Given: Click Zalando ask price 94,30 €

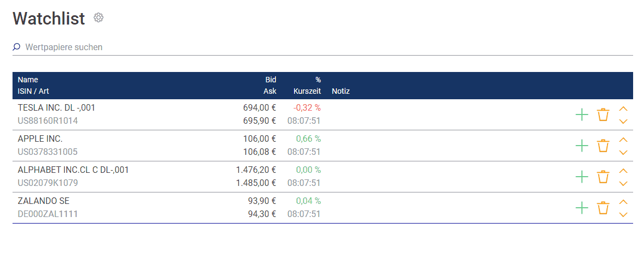Looking at the screenshot, I should pyautogui.click(x=262, y=214).
